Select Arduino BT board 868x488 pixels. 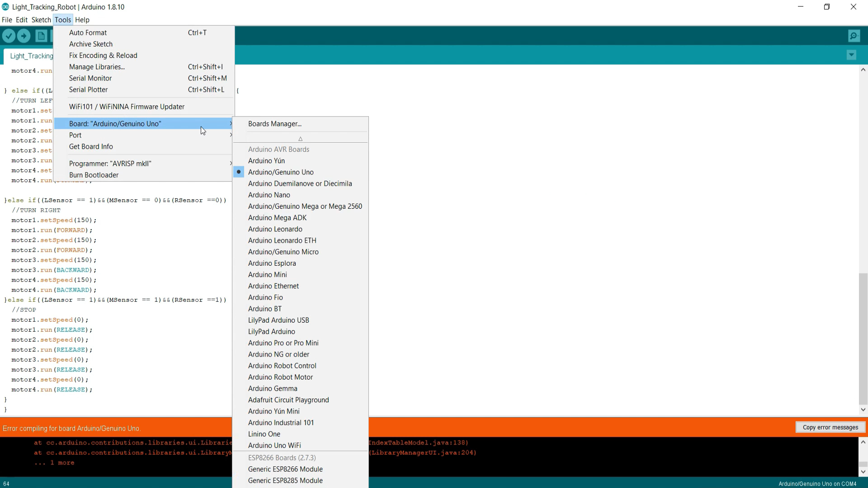tap(300, 309)
